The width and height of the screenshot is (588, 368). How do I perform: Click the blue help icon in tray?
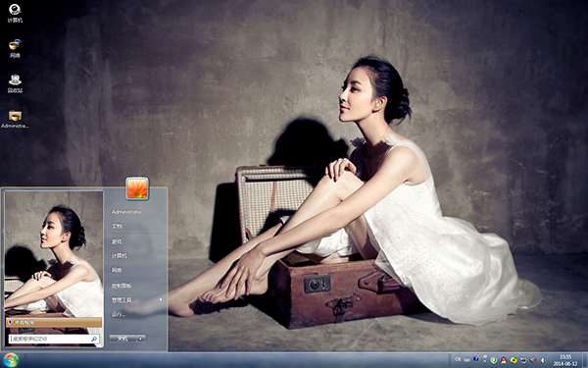476,359
